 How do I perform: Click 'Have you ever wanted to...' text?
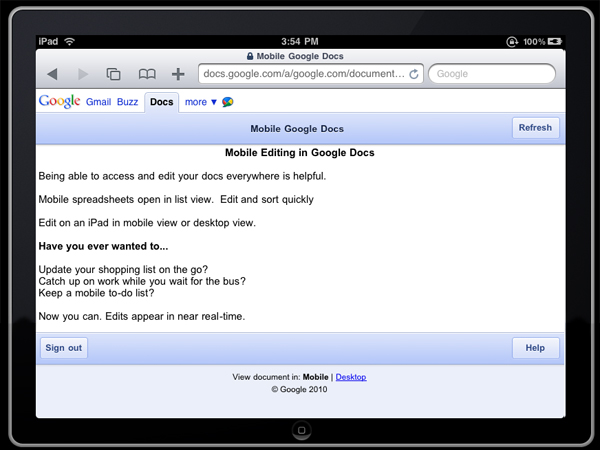click(x=103, y=246)
